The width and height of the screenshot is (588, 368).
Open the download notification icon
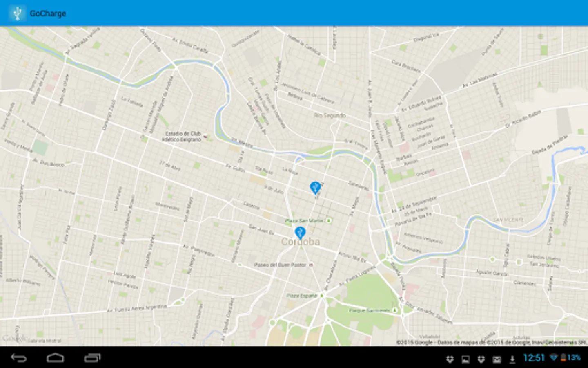pos(512,359)
